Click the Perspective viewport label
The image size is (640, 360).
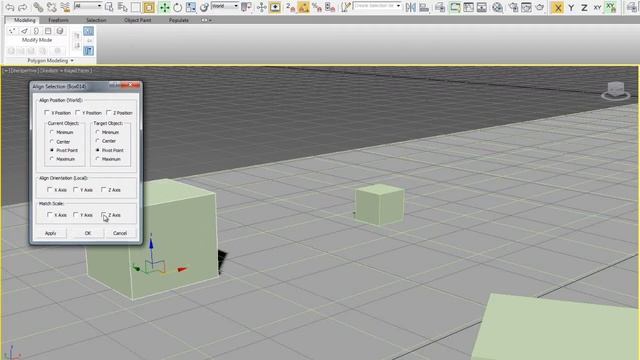[23, 71]
